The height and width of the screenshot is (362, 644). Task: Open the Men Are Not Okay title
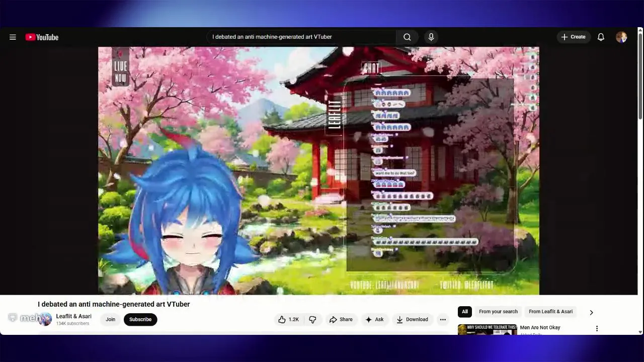[x=540, y=328]
